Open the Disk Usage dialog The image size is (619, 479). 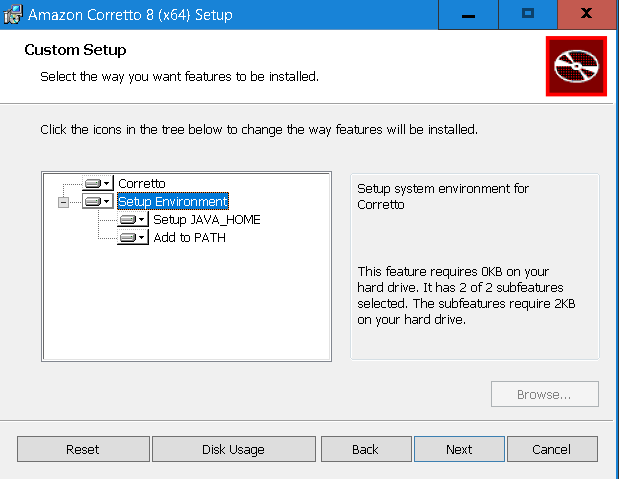233,450
